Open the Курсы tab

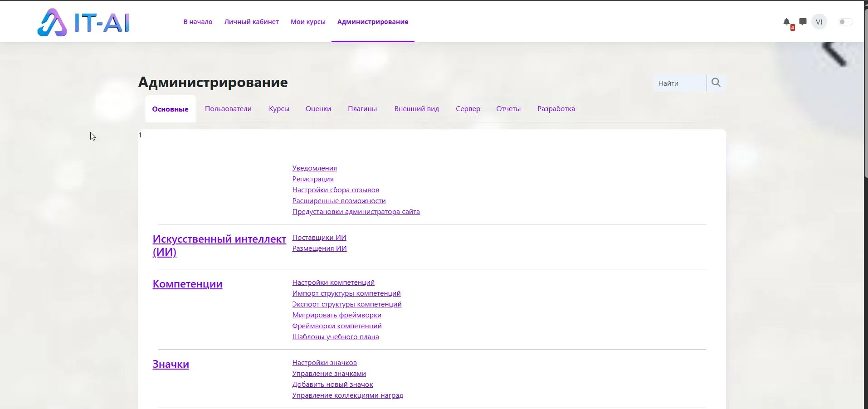(279, 109)
